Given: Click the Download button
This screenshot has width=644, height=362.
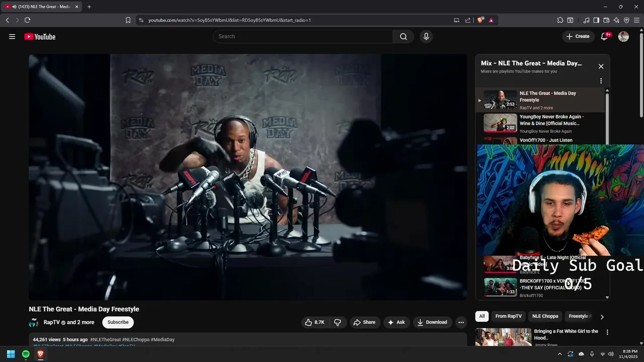Looking at the screenshot, I should pos(432,322).
